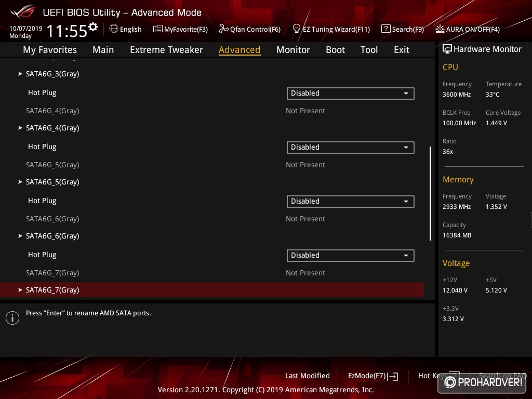This screenshot has width=532, height=399.
Task: Switch to the Main tab
Action: click(x=103, y=50)
